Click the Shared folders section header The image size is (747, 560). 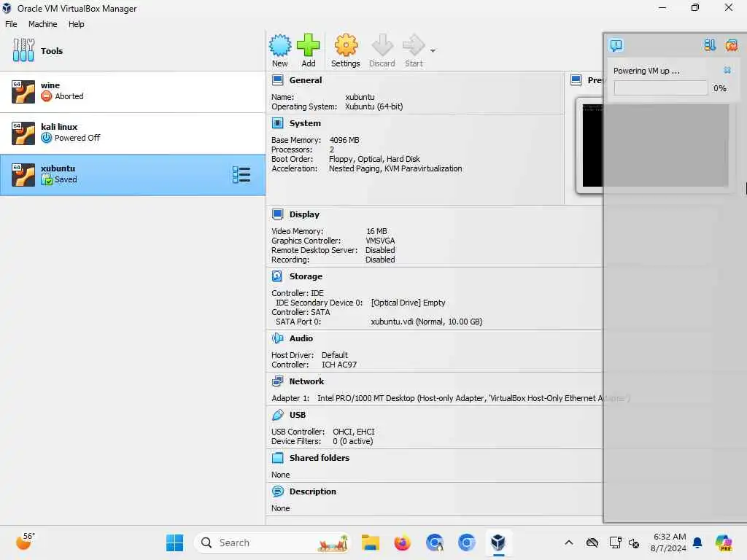point(320,458)
